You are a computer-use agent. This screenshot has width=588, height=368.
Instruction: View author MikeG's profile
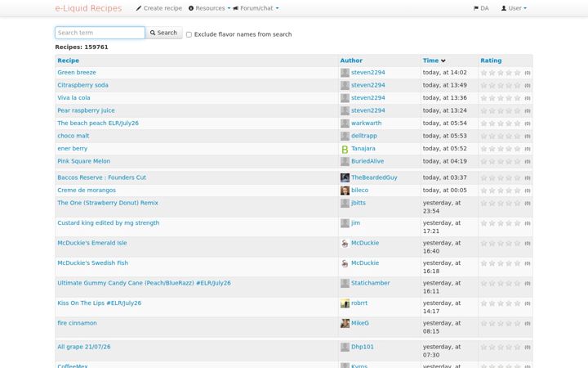click(360, 323)
